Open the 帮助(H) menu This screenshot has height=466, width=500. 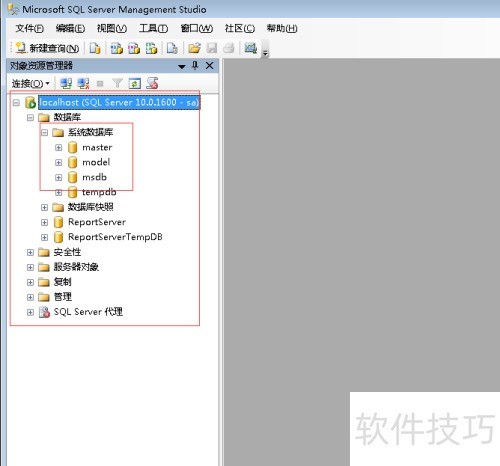pos(282,28)
